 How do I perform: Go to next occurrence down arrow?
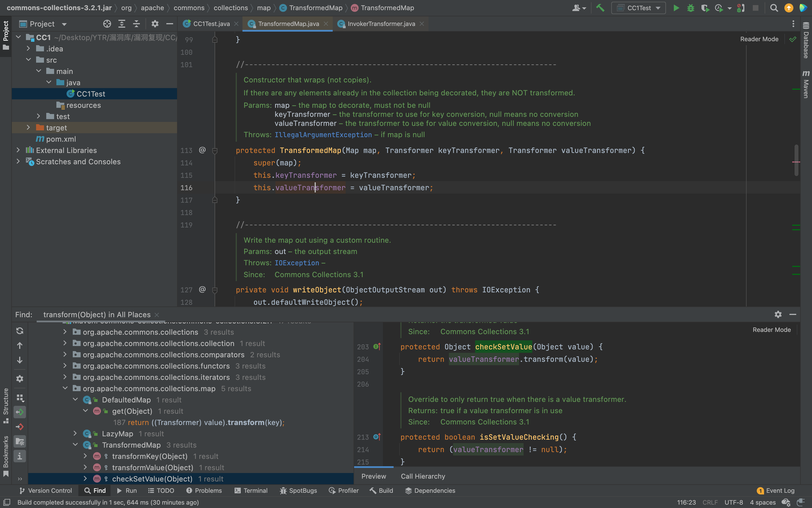coord(20,360)
